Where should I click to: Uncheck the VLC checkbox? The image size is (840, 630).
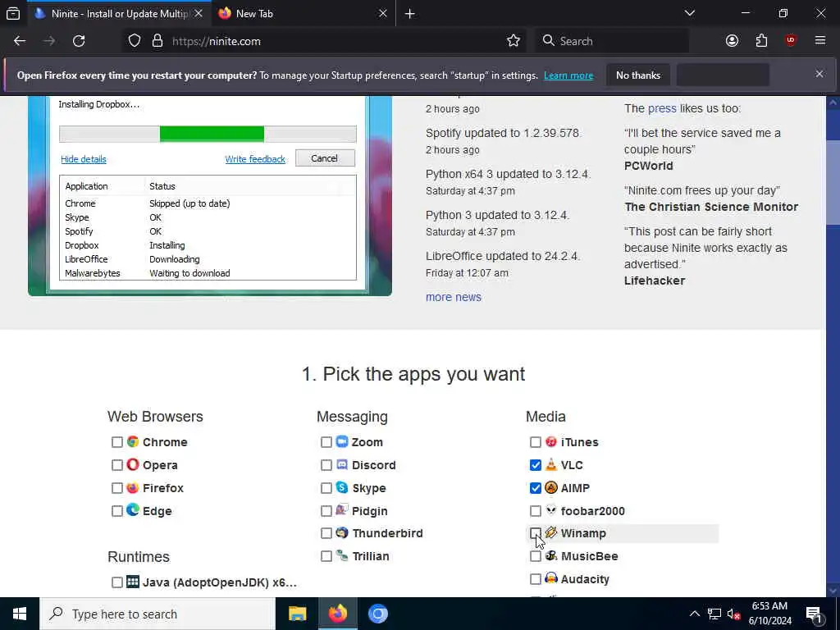tap(535, 464)
